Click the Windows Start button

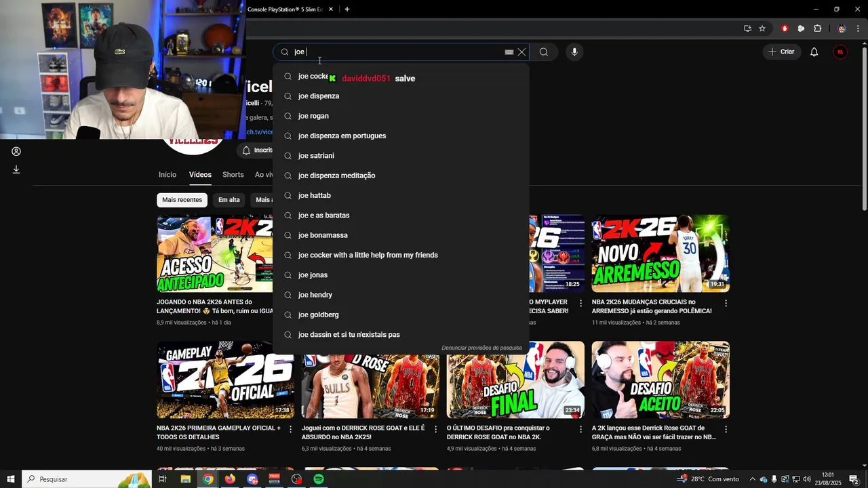tap(11, 479)
